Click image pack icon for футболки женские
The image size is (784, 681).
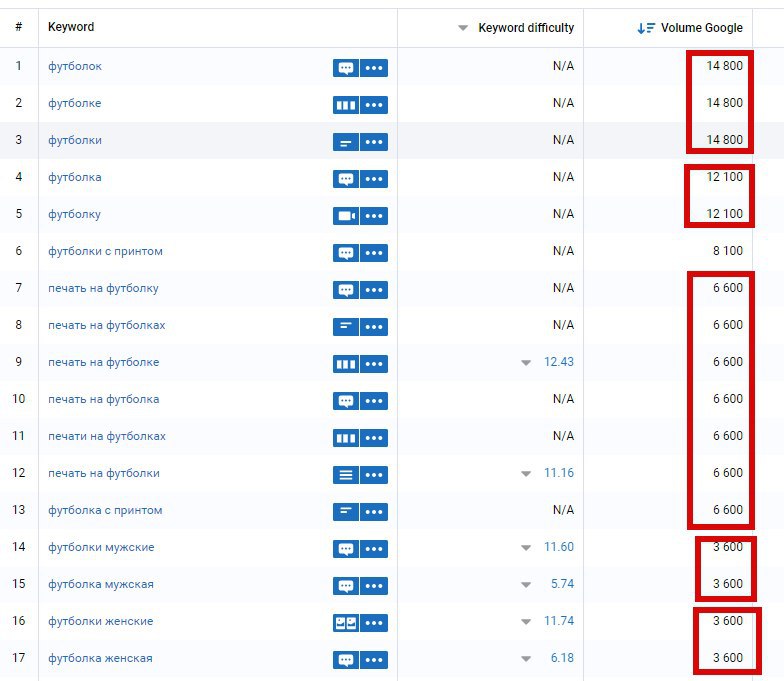(x=346, y=623)
